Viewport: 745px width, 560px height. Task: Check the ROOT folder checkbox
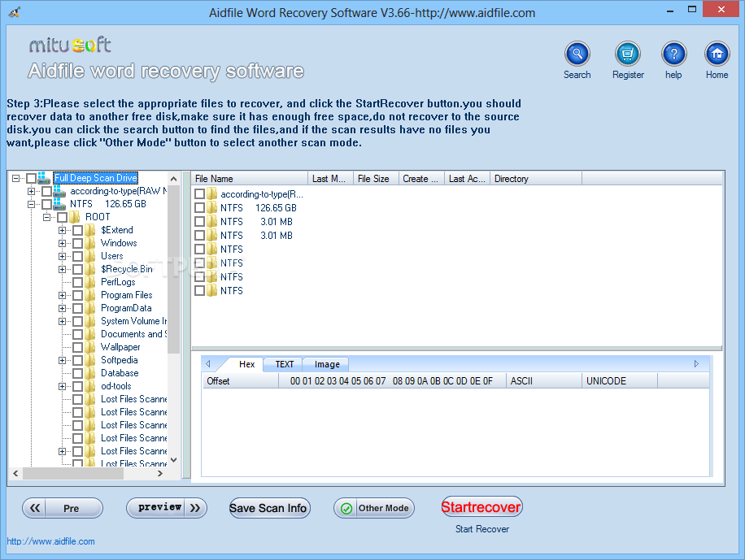coord(63,217)
